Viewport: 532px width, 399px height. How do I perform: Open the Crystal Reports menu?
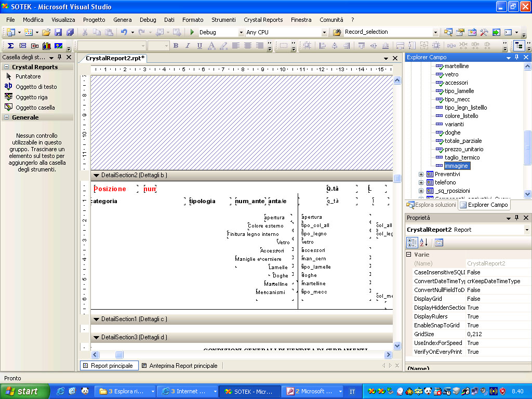point(263,20)
